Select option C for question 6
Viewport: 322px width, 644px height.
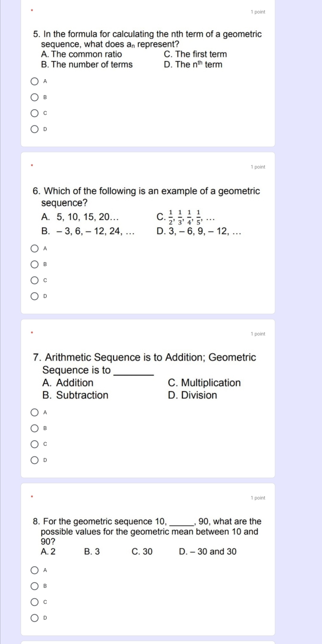34,280
